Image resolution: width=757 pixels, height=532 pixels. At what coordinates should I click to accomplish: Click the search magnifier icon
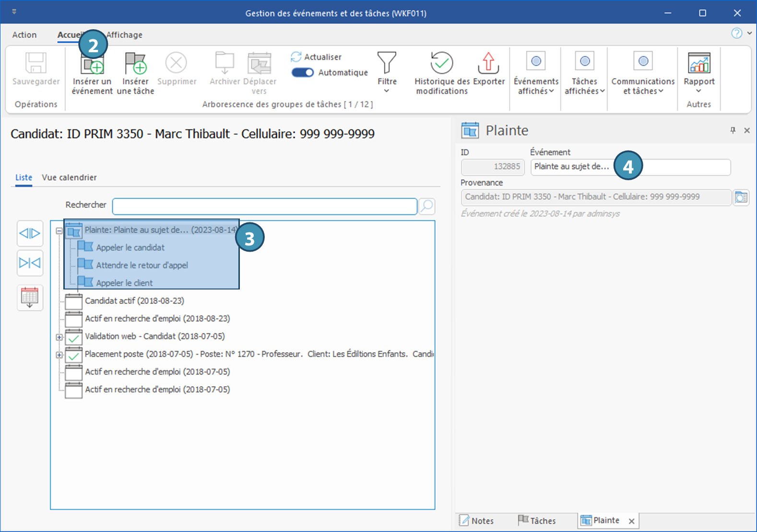(426, 206)
